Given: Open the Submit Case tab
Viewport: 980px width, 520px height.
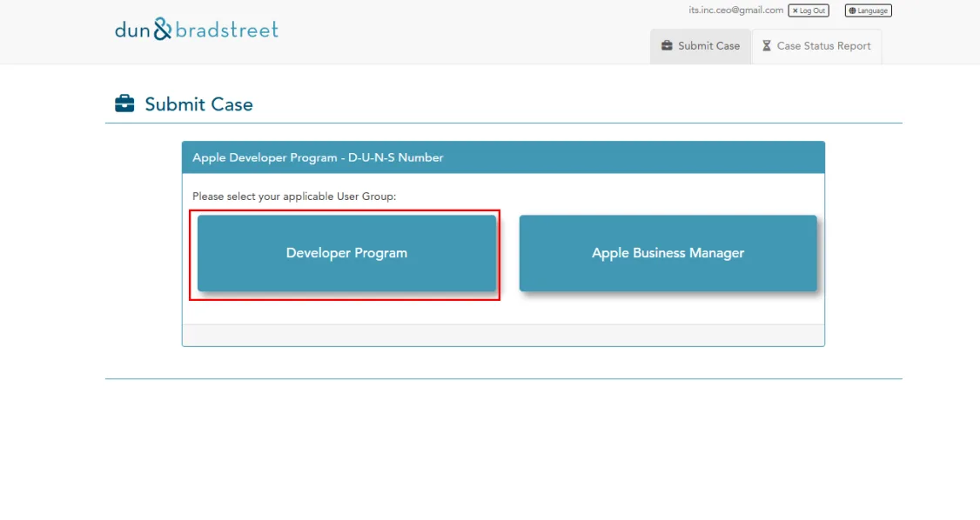Looking at the screenshot, I should coord(700,46).
